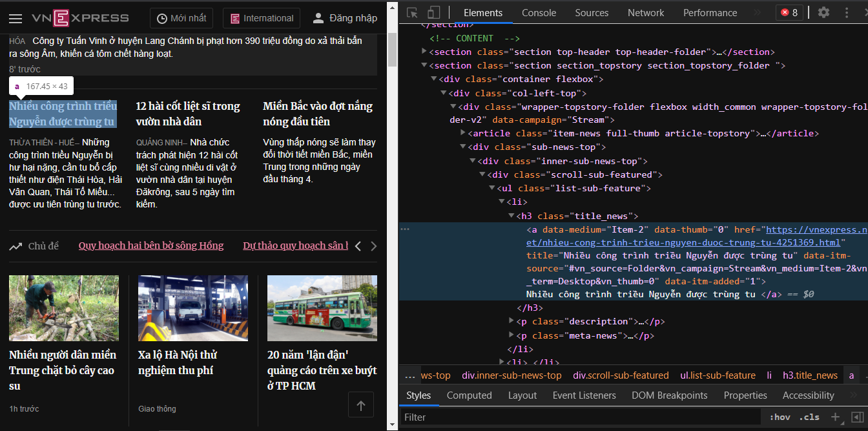868x431 pixels.
Task: Toggle the .cls element classes panel
Action: [x=809, y=417]
